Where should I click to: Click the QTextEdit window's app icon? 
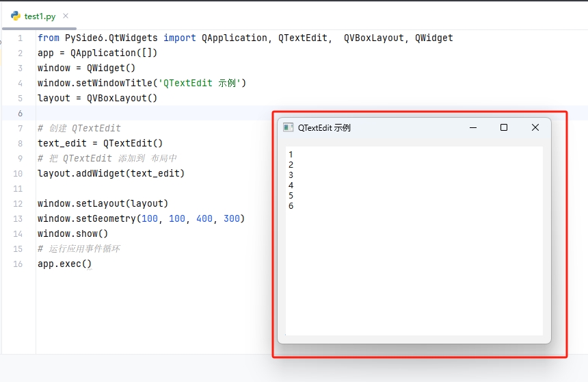[289, 127]
